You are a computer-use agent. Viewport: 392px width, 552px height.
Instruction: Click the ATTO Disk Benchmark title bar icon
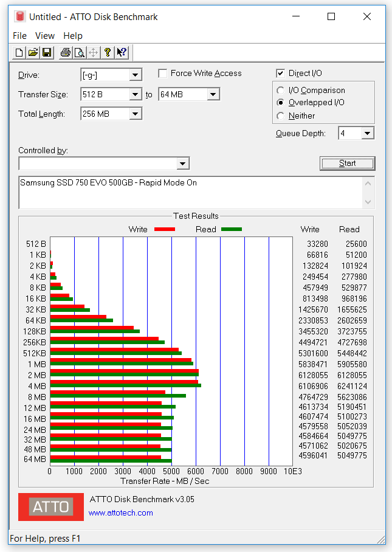point(19,16)
